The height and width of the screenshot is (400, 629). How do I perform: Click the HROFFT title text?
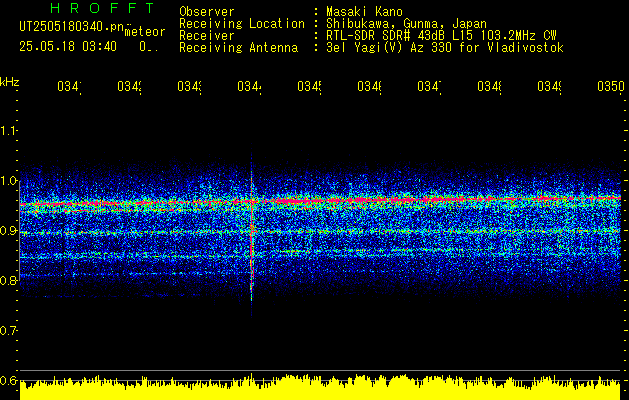[103, 8]
